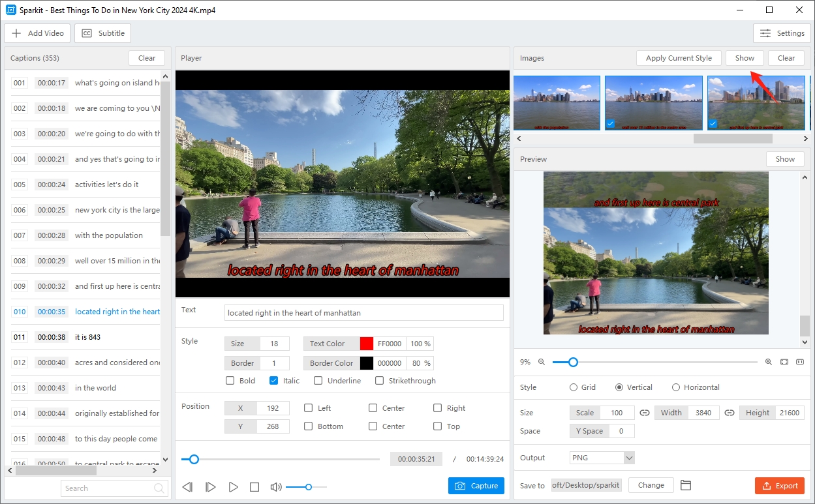Uncheck the Italic style checkbox
This screenshot has width=815, height=504.
(273, 381)
